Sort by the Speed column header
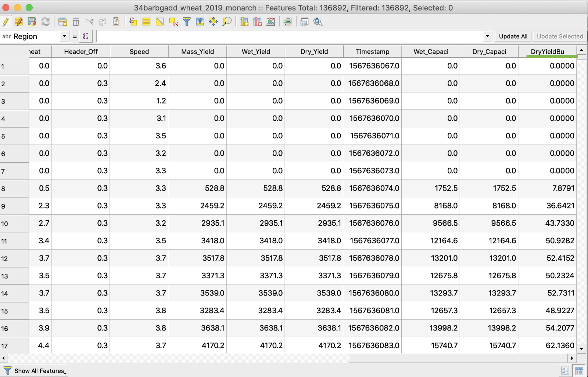This screenshot has height=377, width=588. coord(139,51)
